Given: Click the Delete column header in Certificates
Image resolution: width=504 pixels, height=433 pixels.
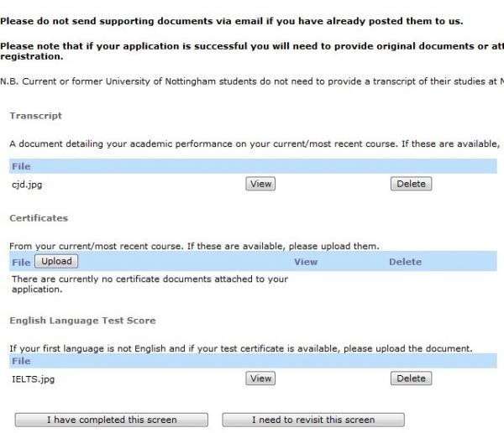Looking at the screenshot, I should 405,262.
